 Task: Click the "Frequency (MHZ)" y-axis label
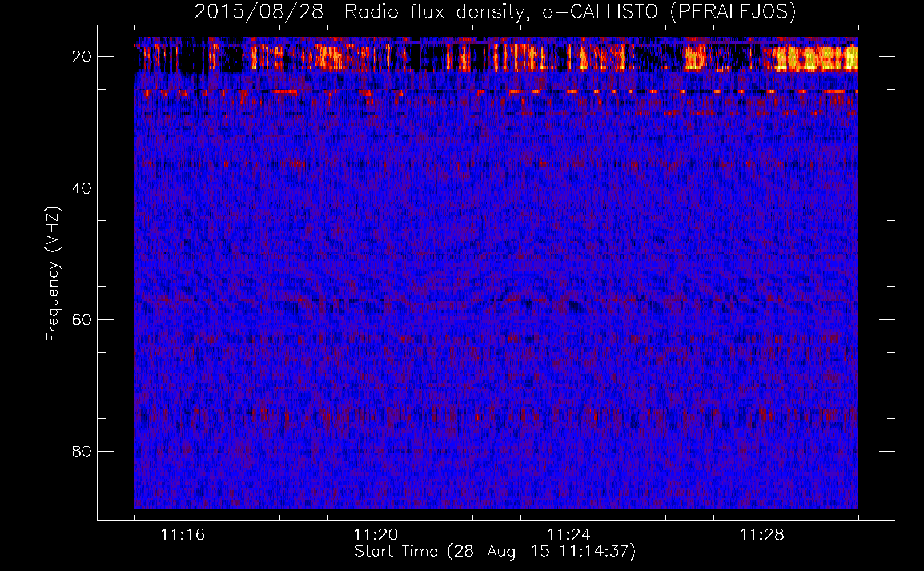pyautogui.click(x=53, y=274)
